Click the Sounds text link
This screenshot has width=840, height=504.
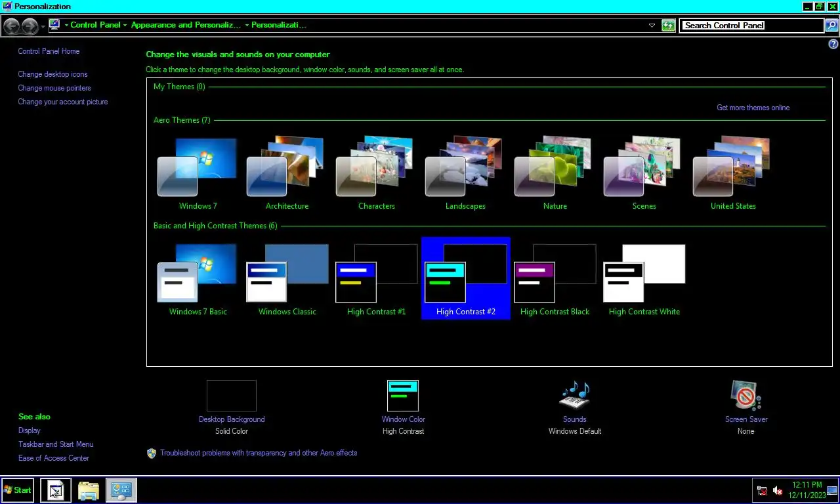[574, 419]
